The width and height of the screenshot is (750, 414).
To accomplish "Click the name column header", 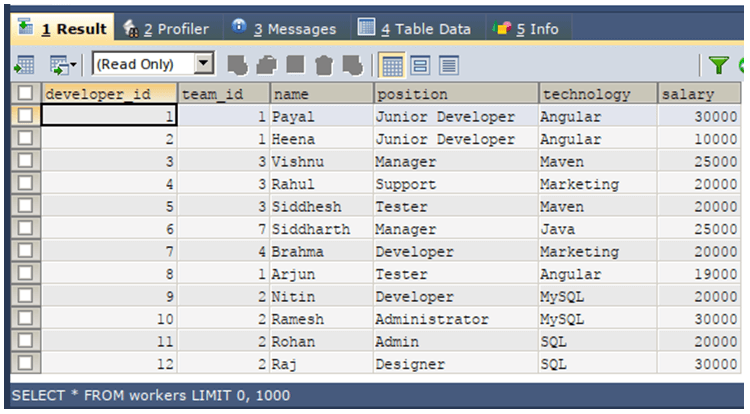I will (321, 94).
